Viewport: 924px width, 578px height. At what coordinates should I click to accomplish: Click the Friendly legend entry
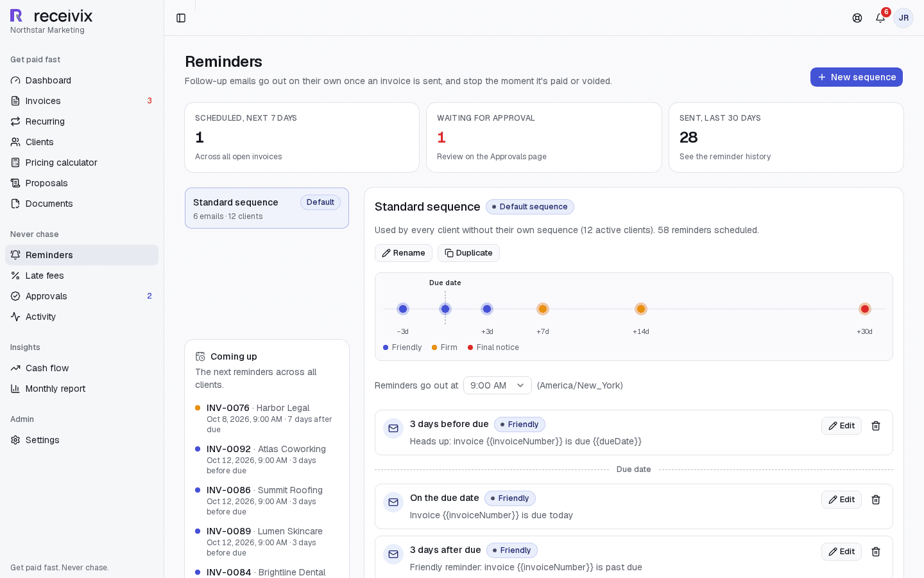[402, 347]
